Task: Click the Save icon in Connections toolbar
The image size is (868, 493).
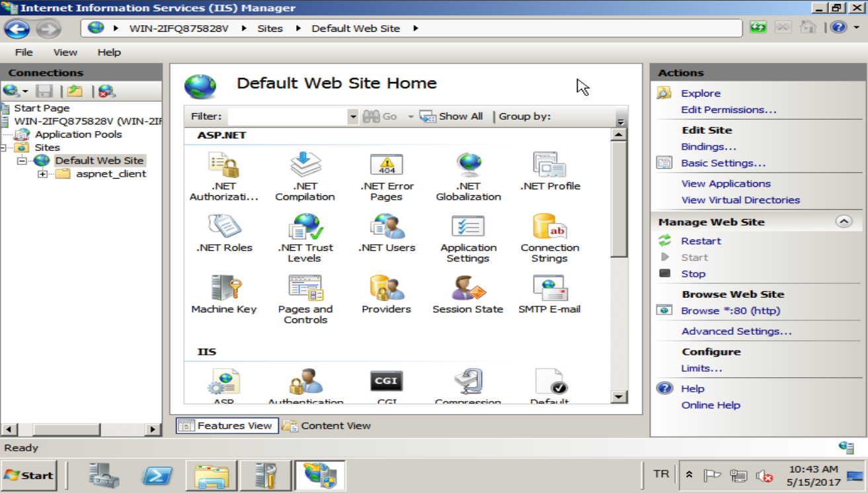Action: [44, 91]
